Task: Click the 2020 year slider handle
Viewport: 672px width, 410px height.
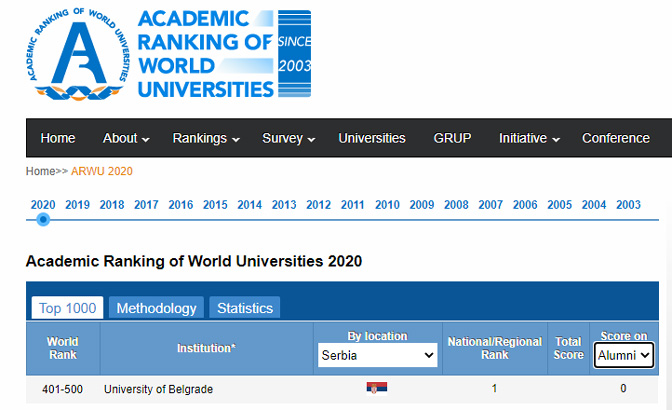Action: 43,219
